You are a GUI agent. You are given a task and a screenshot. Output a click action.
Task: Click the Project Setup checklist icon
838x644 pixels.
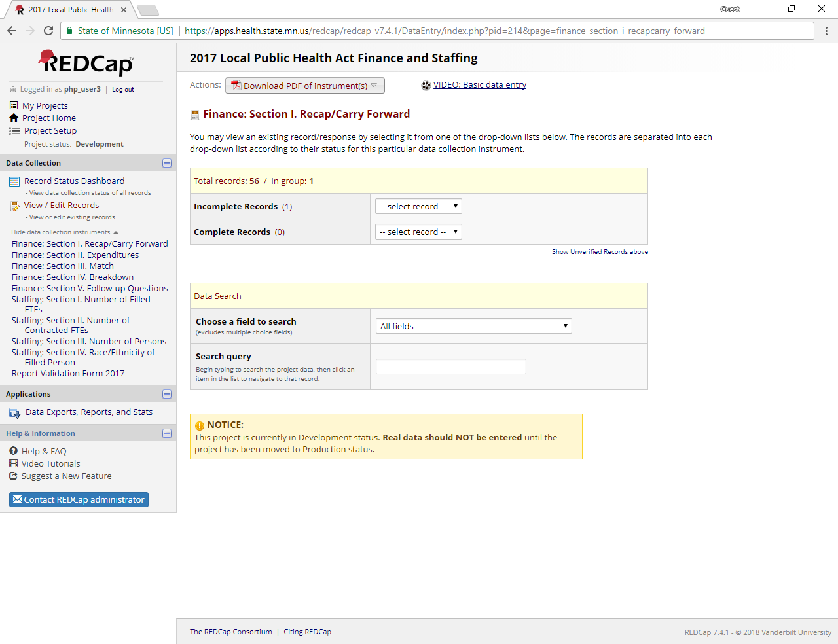(14, 130)
